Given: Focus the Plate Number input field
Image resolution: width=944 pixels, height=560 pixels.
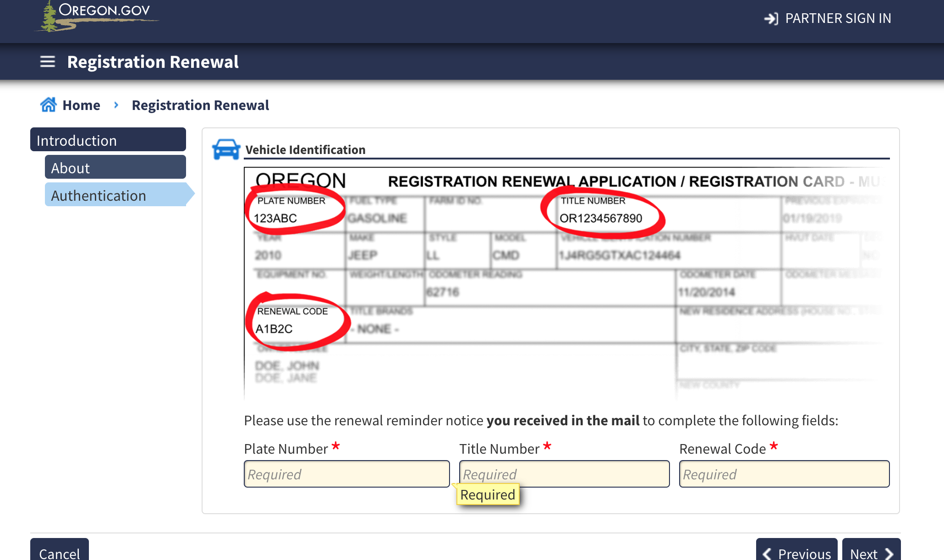Looking at the screenshot, I should coord(346,474).
